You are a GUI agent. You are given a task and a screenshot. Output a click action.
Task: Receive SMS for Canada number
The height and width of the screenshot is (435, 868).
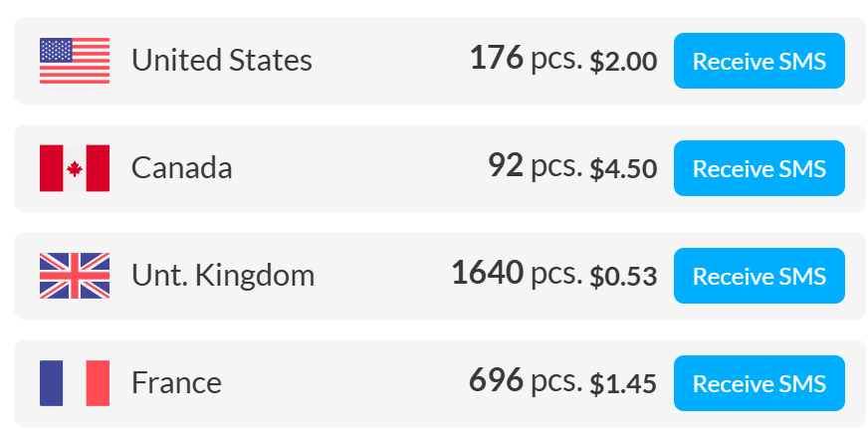(759, 168)
